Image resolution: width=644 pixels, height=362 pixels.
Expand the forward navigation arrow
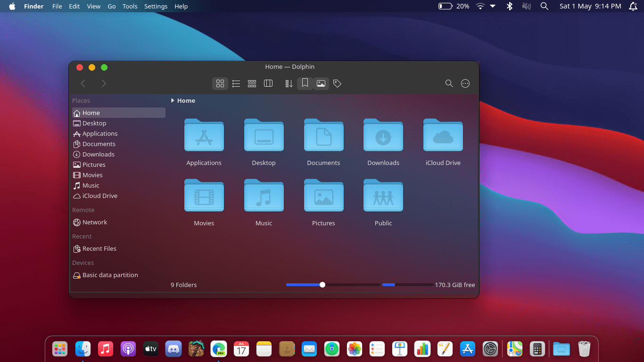pyautogui.click(x=104, y=83)
